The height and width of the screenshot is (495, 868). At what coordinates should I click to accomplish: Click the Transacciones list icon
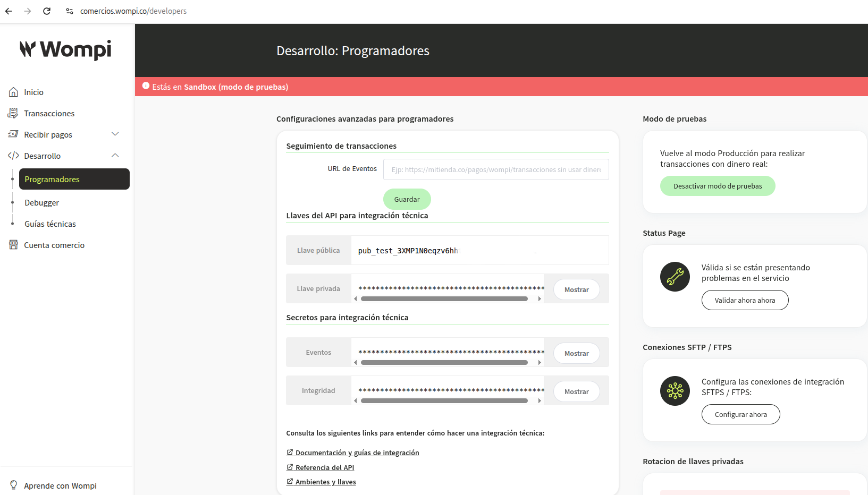(13, 113)
